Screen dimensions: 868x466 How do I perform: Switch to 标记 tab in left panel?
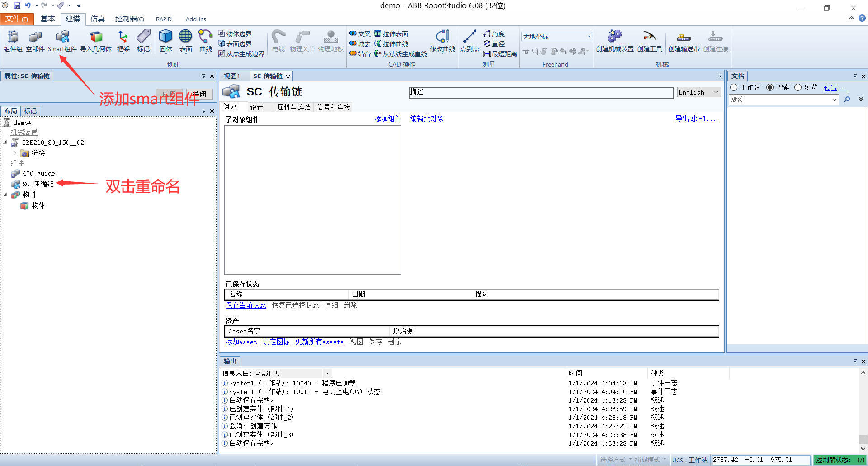tap(30, 111)
